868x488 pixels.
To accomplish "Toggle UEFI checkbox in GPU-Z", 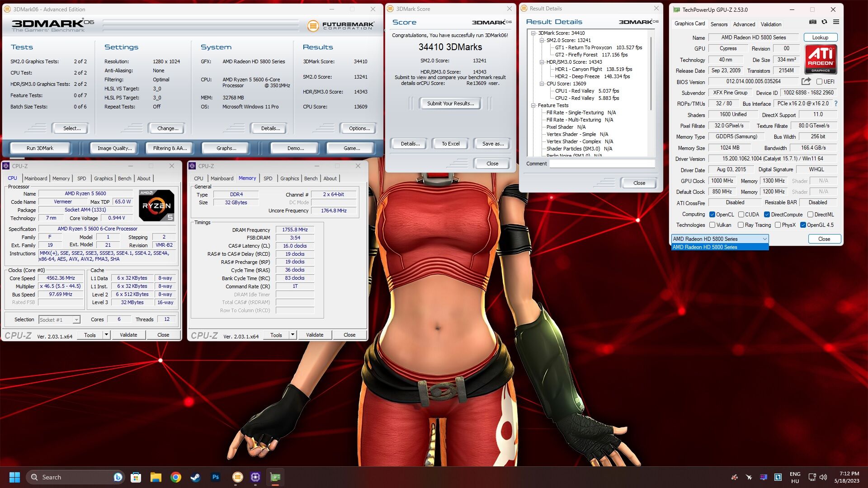I will [x=819, y=82].
